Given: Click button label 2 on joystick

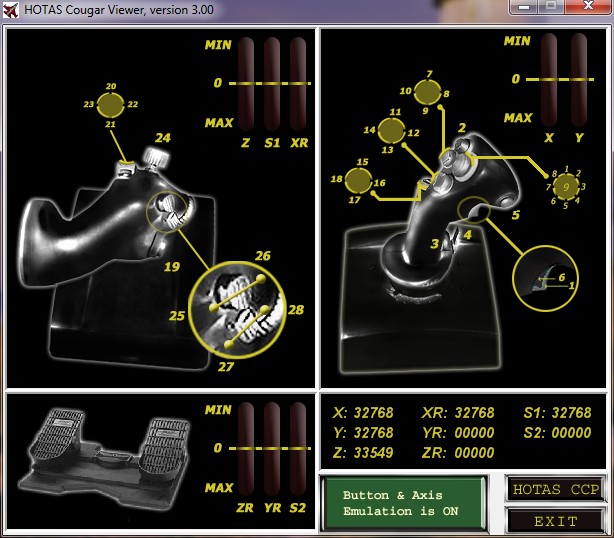Looking at the screenshot, I should pos(462,128).
